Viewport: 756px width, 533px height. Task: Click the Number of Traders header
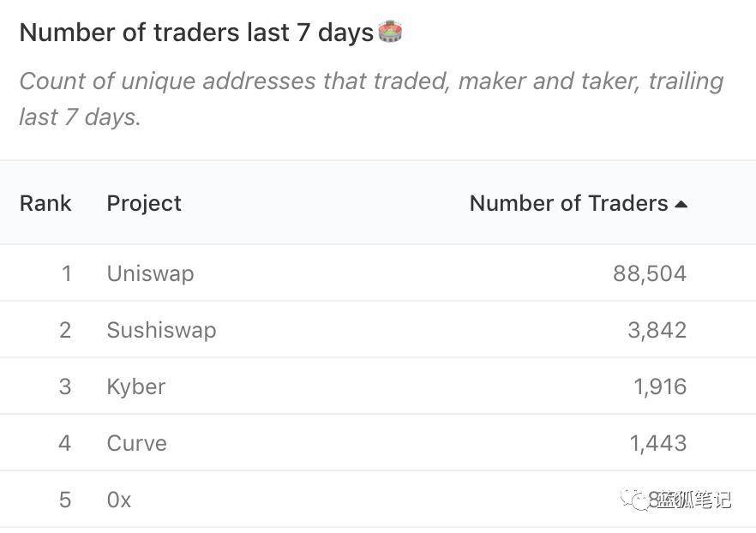[x=568, y=203]
